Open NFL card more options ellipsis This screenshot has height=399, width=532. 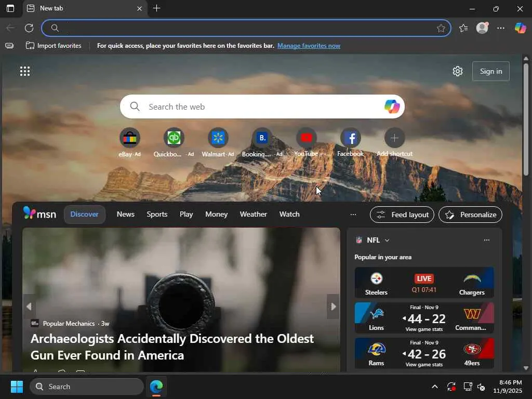[486, 240]
